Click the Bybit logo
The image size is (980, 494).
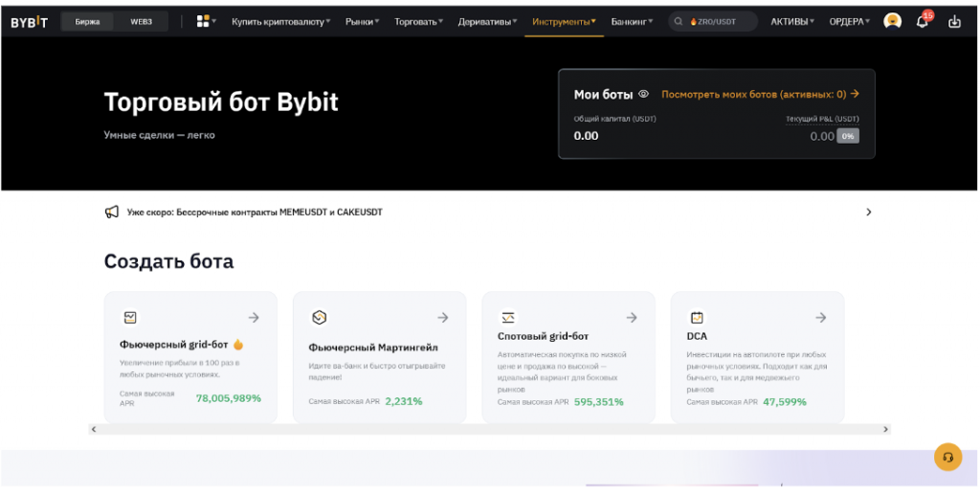29,21
